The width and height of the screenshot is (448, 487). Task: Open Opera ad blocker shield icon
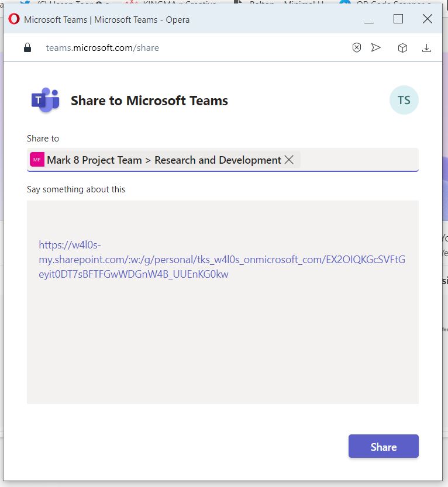click(356, 47)
